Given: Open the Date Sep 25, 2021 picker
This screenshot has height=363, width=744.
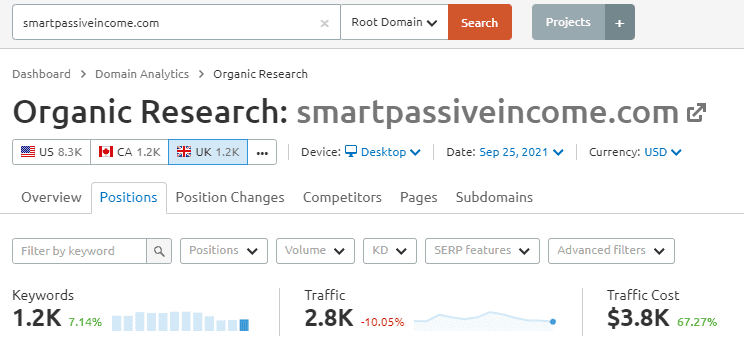Looking at the screenshot, I should (x=521, y=152).
